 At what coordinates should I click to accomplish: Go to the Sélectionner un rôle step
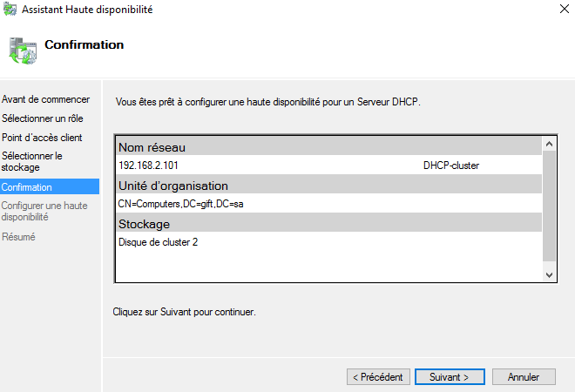(43, 118)
